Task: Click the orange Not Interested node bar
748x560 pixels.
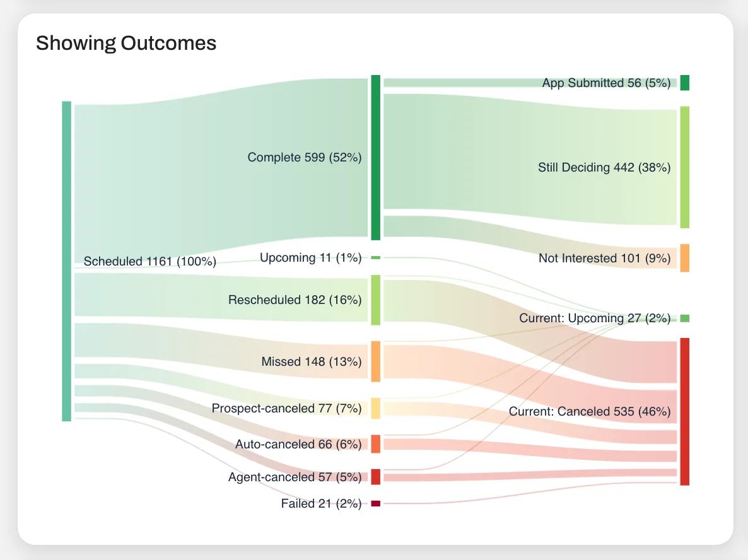Action: 684,258
